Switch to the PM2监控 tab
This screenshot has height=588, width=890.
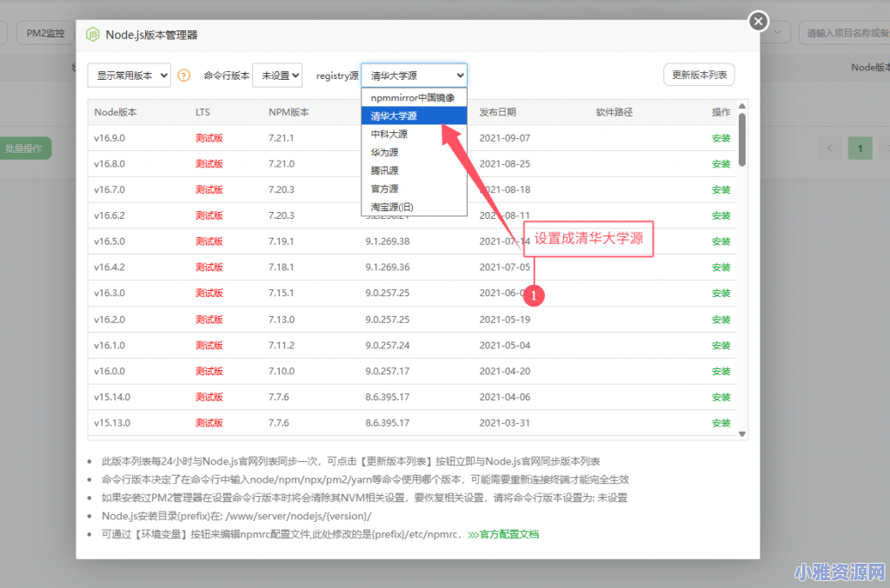(x=45, y=33)
